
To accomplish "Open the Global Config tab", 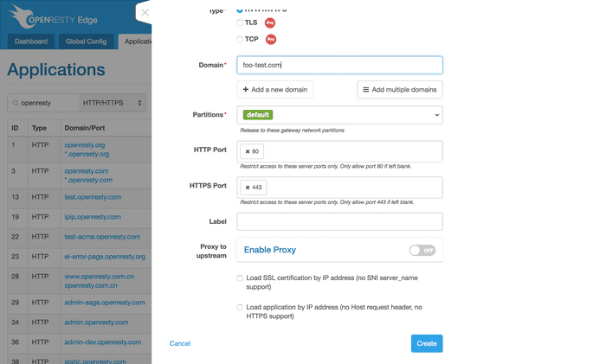I will [86, 42].
